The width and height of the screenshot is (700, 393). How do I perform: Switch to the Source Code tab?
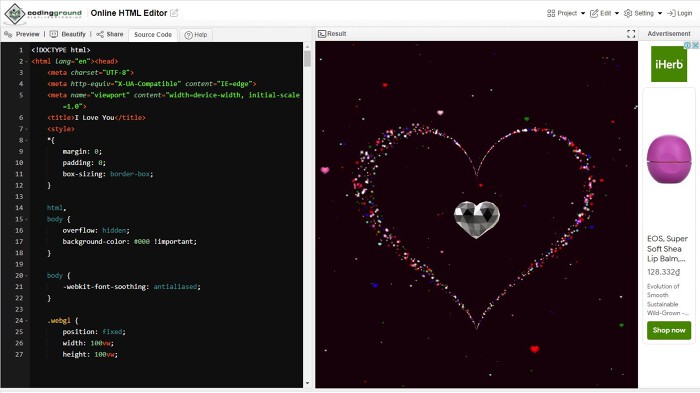point(153,34)
